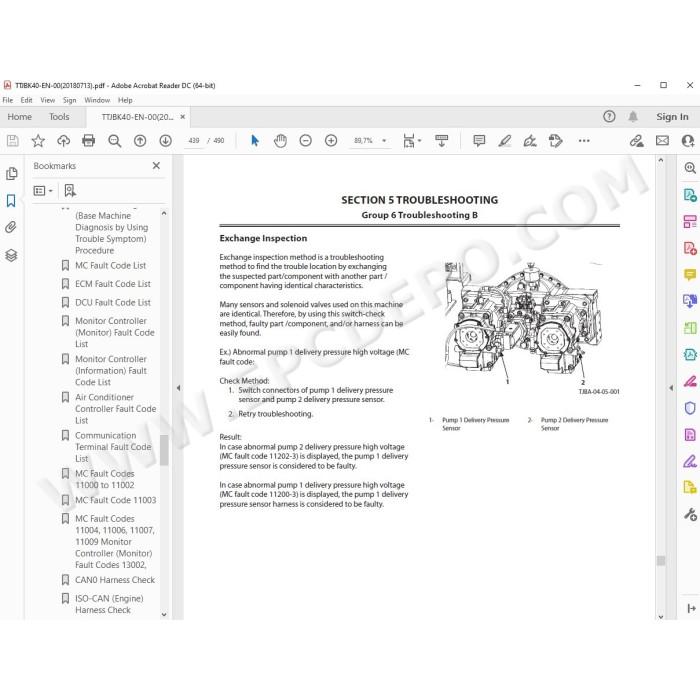Open bookmark options dropdown menu
Viewport: 700px width, 700px height.
click(x=43, y=191)
